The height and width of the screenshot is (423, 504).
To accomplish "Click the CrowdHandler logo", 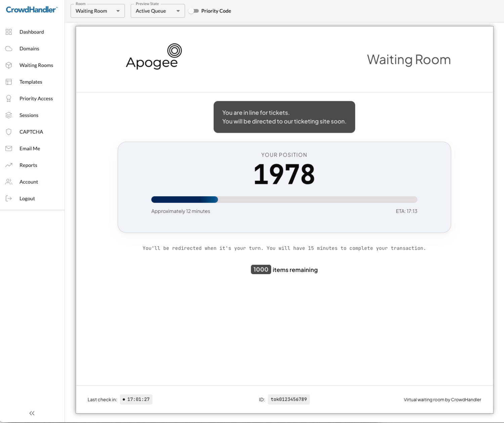I will tap(32, 10).
